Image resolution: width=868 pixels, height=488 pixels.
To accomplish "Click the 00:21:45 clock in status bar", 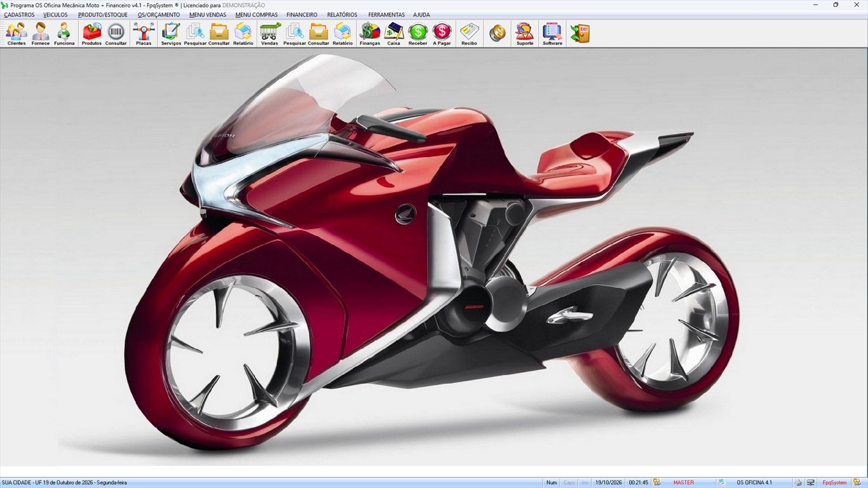I will [x=639, y=482].
